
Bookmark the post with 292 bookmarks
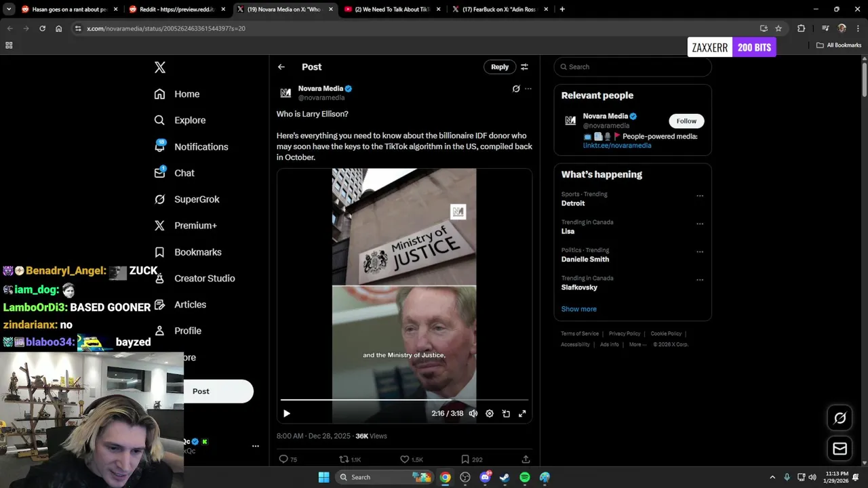click(465, 459)
